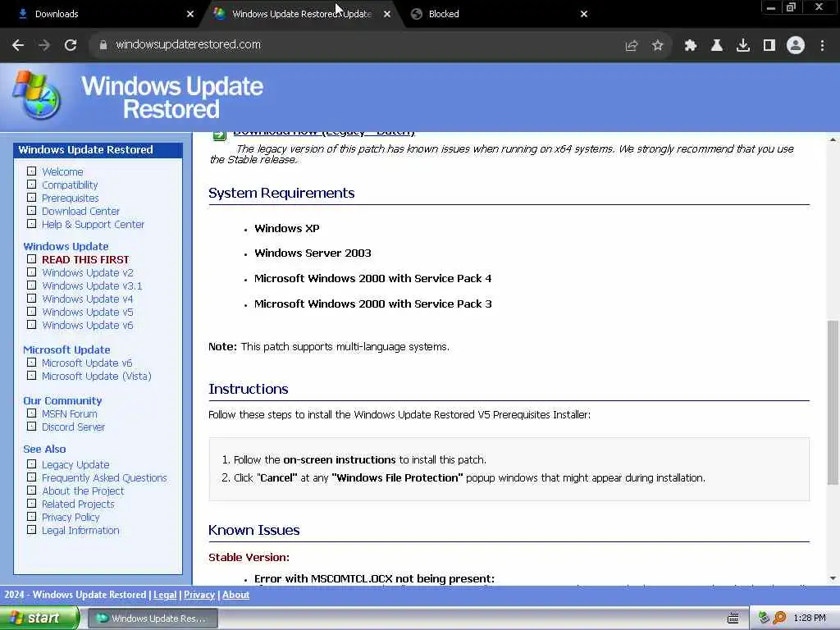Click the address bar URL
840x630 pixels.
pos(188,44)
